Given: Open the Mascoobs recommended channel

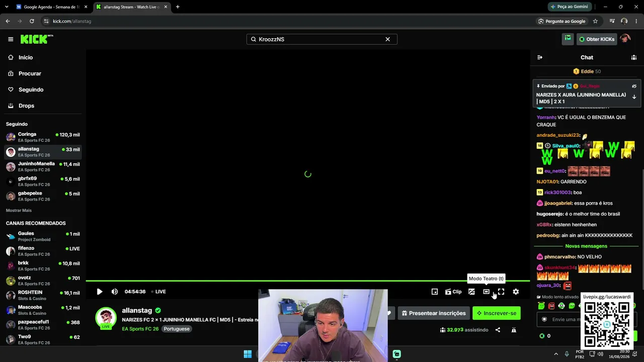Looking at the screenshot, I should tap(43, 310).
